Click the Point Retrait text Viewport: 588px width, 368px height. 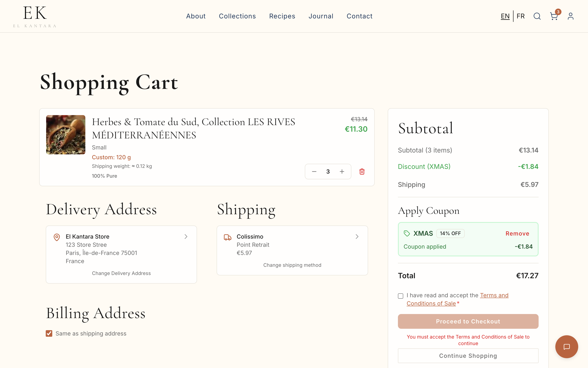253,245
